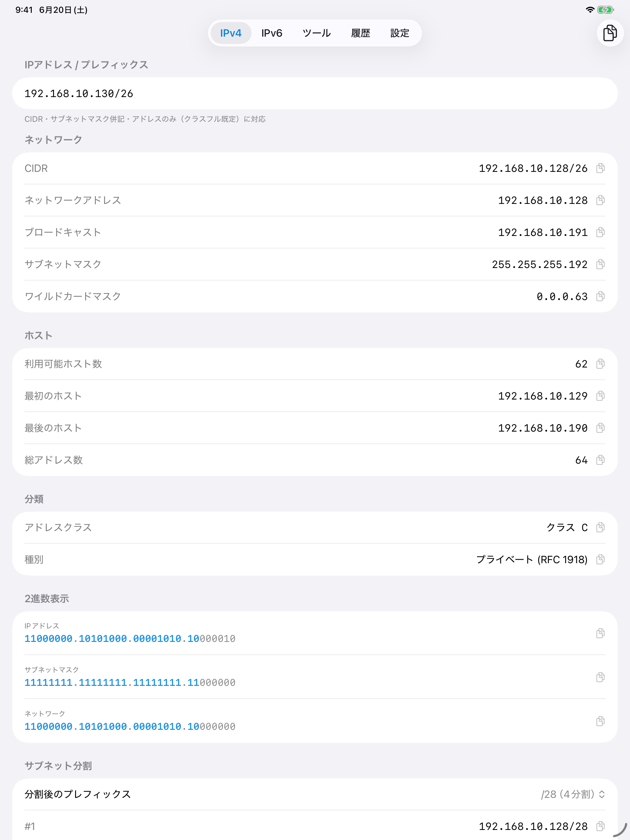
Task: Copy the binary IPアドレス row
Action: 600,633
